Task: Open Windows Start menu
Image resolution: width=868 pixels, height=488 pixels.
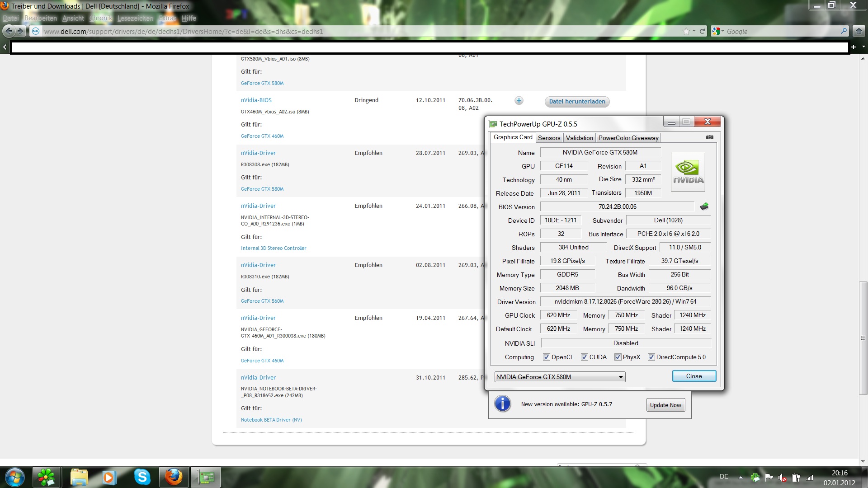Action: click(x=14, y=477)
